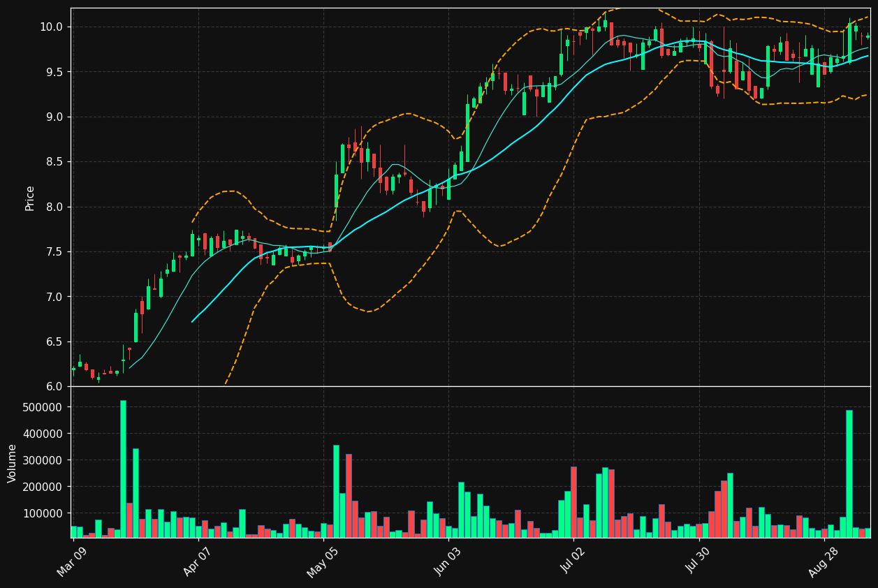Click the 'Price' y-axis label
Image resolution: width=878 pixels, height=588 pixels.
[30, 198]
